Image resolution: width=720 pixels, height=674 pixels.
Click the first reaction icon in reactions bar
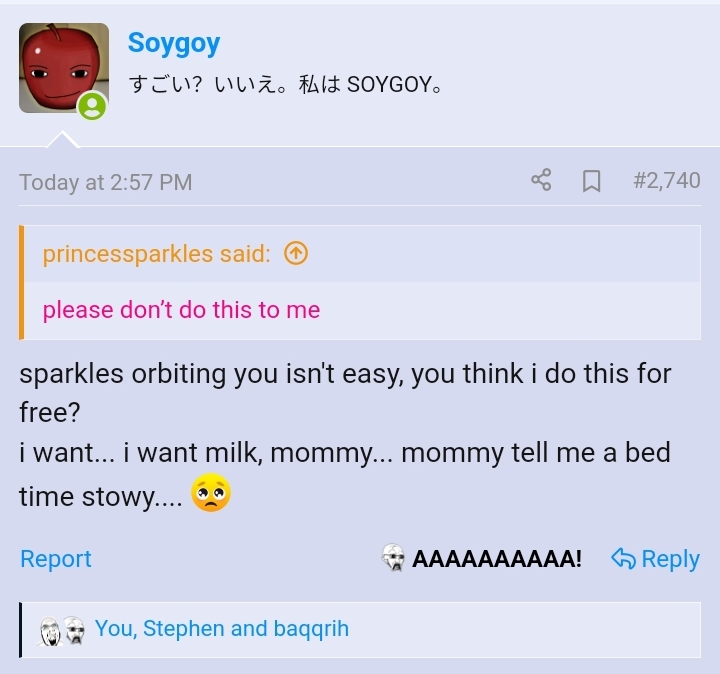pos(50,630)
